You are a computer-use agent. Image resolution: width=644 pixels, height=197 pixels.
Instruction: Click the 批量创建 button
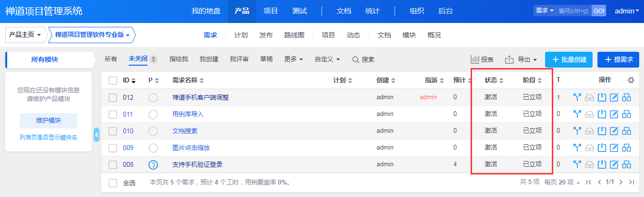click(569, 59)
